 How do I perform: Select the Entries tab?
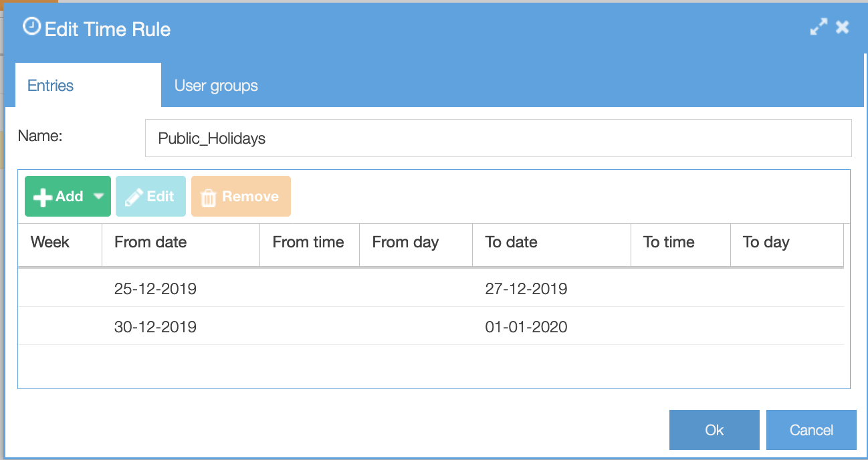click(x=50, y=85)
